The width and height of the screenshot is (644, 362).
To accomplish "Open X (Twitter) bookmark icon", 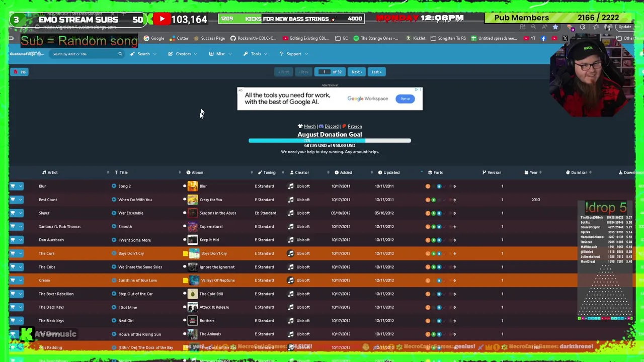I will 565,38.
